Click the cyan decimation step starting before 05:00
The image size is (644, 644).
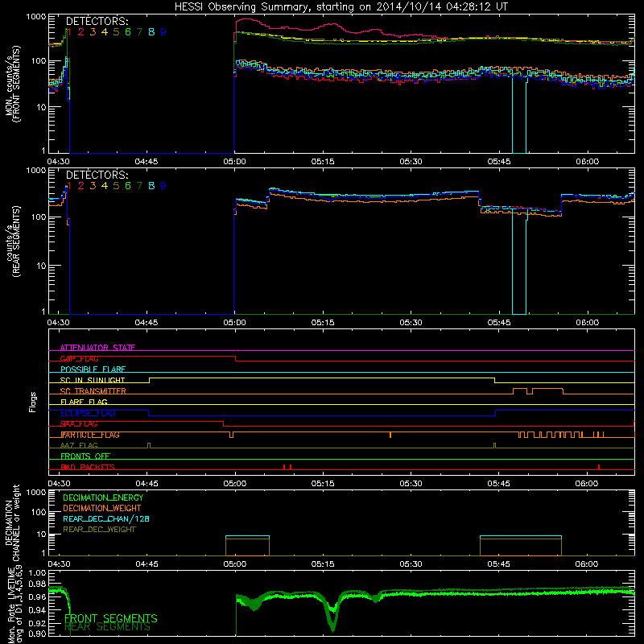[x=247, y=536]
